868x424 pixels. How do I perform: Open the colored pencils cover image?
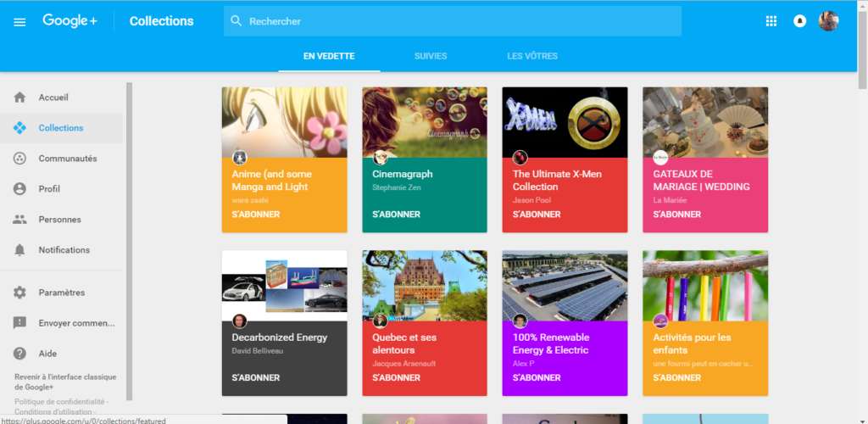[705, 286]
